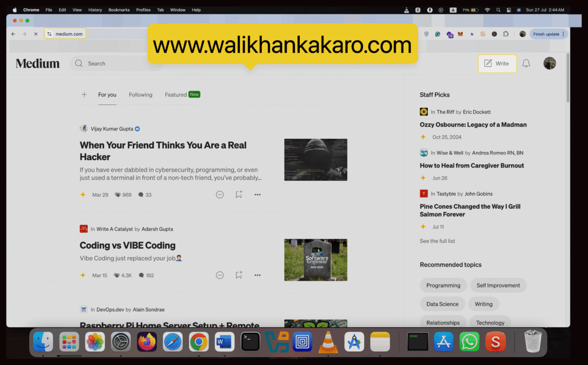Add a topic with plus icon
This screenshot has height=365, width=588.
[x=84, y=95]
